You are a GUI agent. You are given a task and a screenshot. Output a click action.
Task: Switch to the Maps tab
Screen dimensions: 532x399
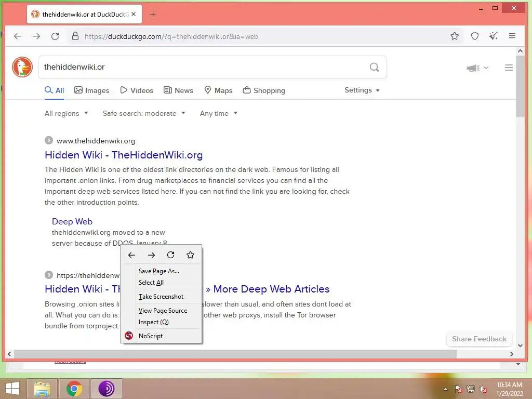(219, 90)
